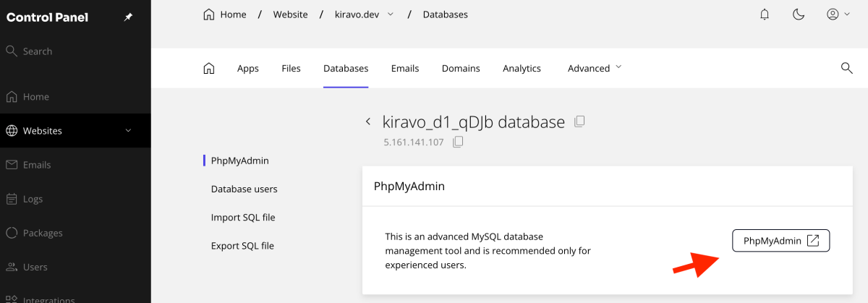This screenshot has height=303, width=868.
Task: Click the Control Panel logo text
Action: [47, 17]
